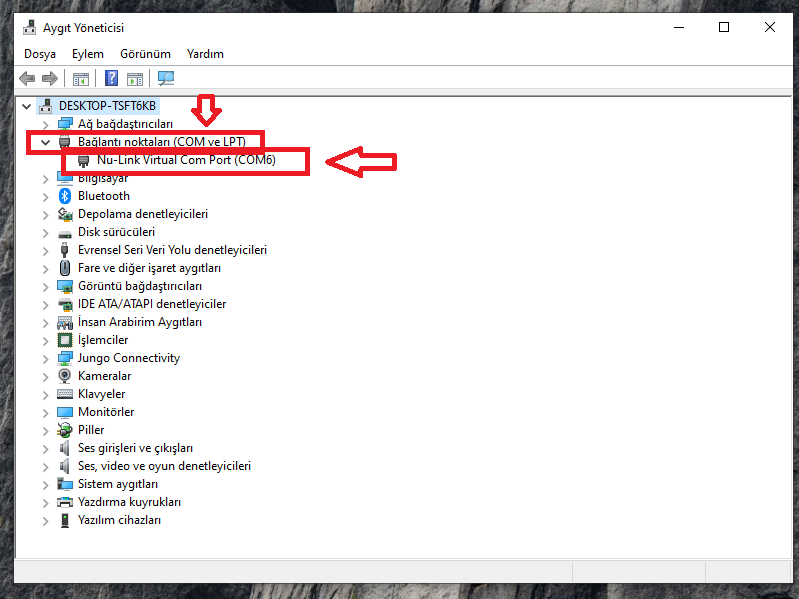Select the Jungo Connectivity label
Viewport: 799px width, 599px height.
[x=129, y=358]
